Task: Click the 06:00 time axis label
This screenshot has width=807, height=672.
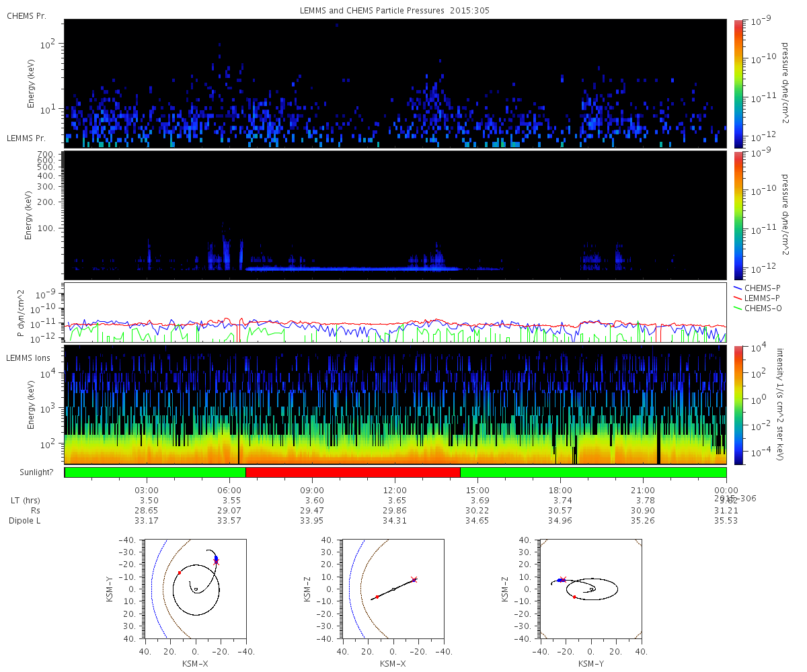Action: tap(229, 490)
